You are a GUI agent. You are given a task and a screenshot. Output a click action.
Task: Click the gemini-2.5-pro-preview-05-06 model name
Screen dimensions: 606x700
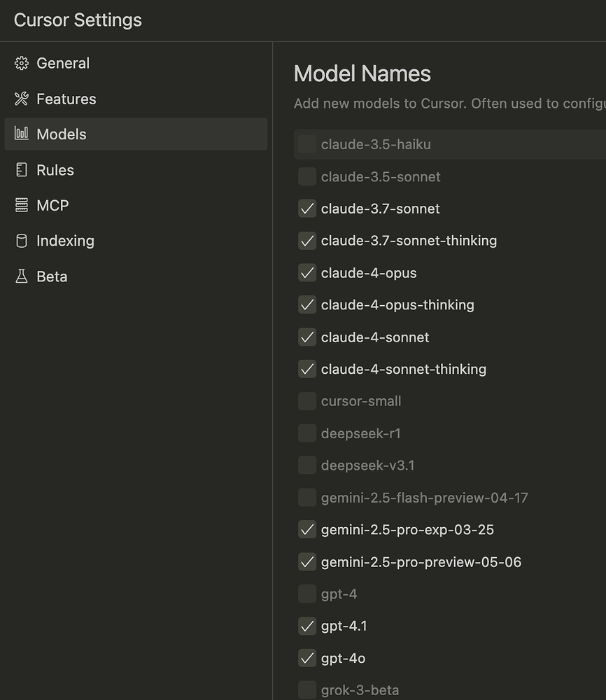click(421, 561)
